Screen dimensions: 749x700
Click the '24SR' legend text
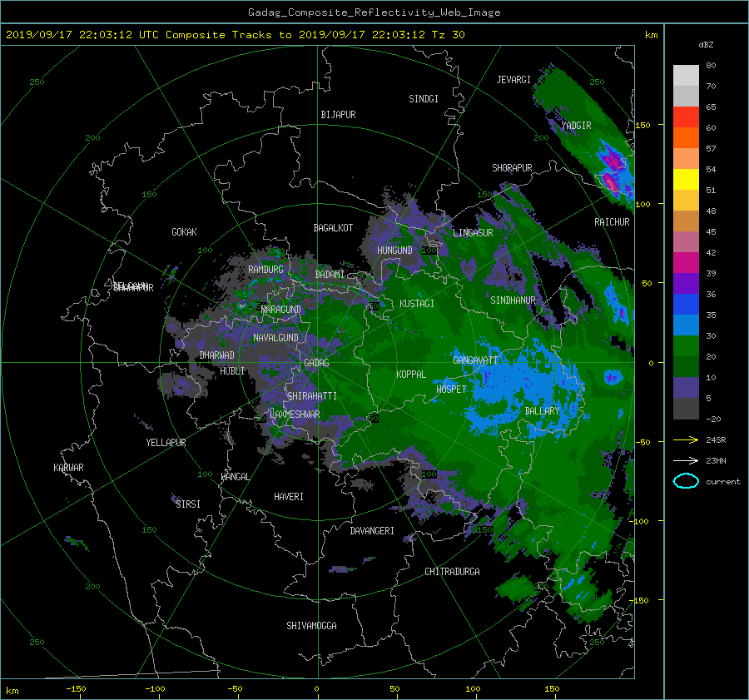coord(716,440)
